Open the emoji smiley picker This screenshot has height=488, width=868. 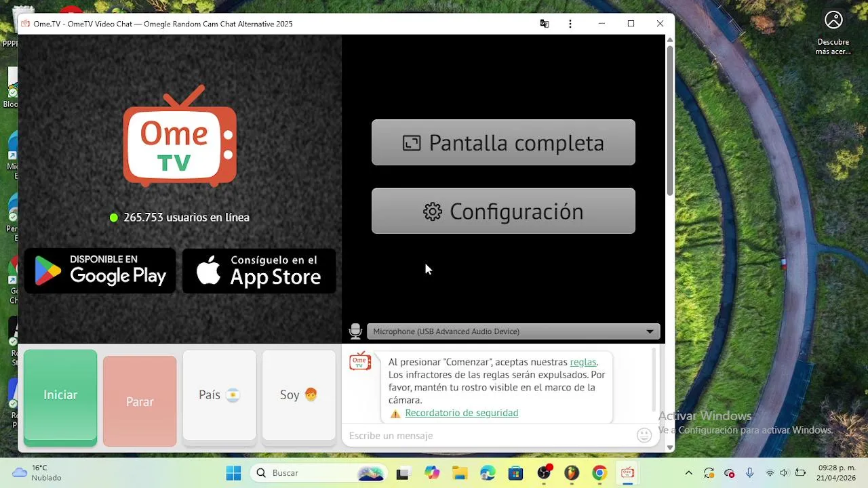[644, 435]
